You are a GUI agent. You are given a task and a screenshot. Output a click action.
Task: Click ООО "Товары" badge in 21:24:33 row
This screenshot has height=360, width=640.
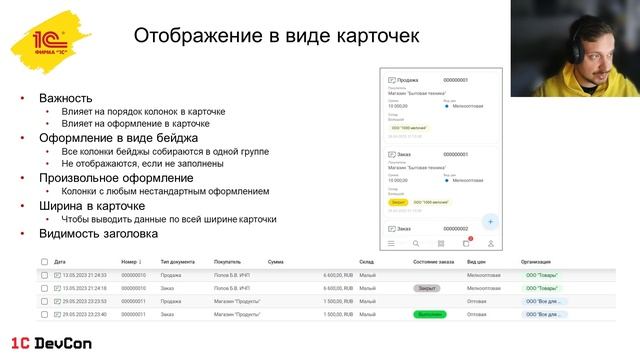tap(542, 276)
